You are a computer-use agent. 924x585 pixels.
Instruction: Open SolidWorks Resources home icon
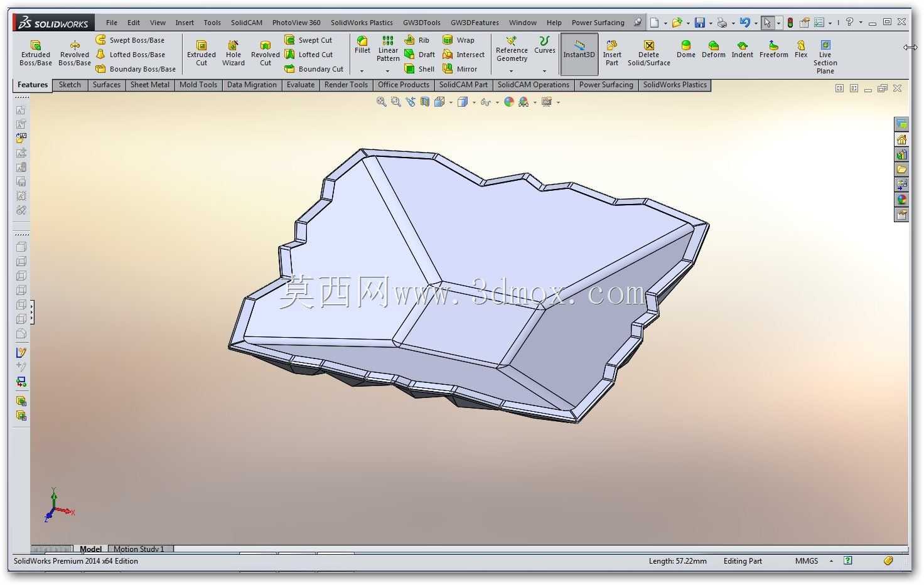[902, 139]
